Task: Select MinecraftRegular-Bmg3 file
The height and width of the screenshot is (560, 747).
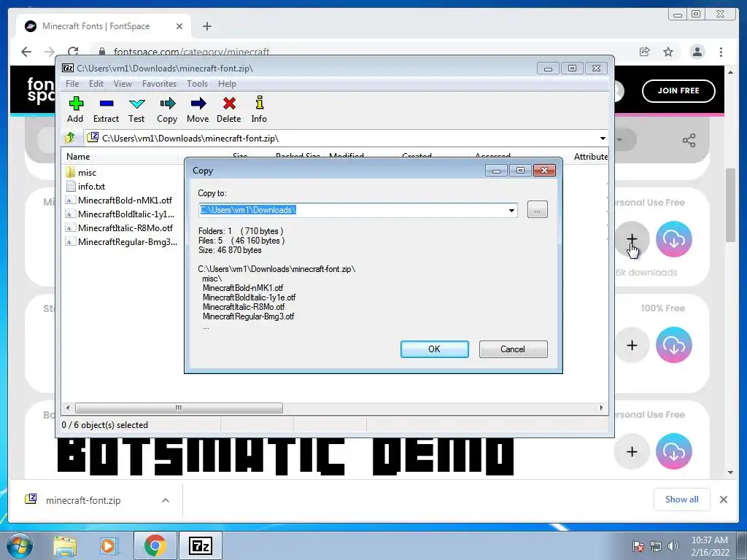Action: pyautogui.click(x=121, y=241)
